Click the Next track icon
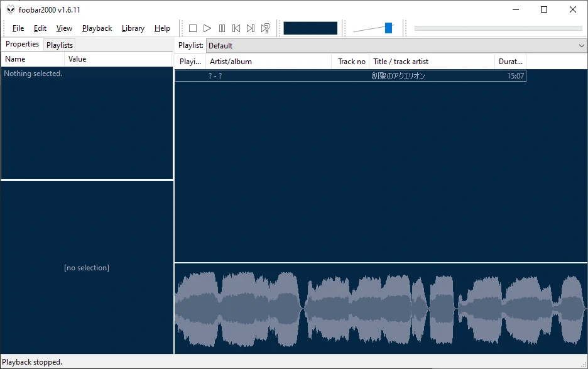The height and width of the screenshot is (369, 588). tap(251, 28)
